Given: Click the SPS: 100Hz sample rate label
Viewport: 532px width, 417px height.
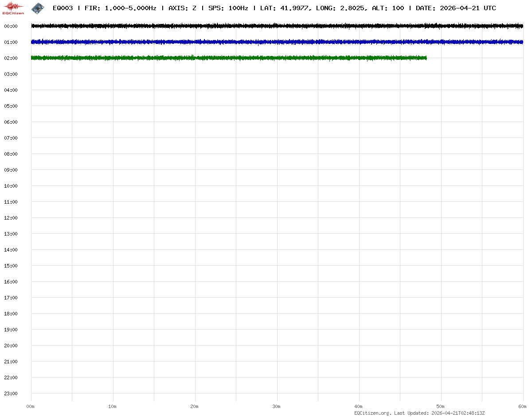Looking at the screenshot, I should coord(228,8).
